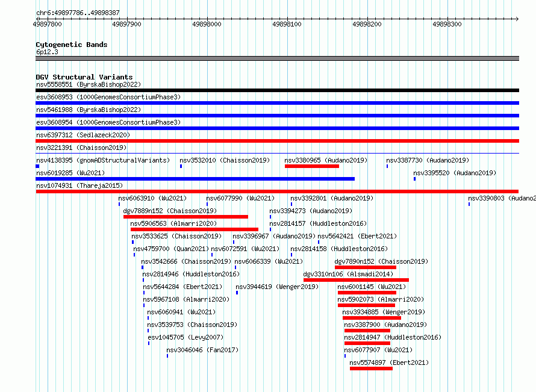The image size is (536, 392).
Task: Click nsv5902073 (Almarri2020) label
Action: coord(381,299)
